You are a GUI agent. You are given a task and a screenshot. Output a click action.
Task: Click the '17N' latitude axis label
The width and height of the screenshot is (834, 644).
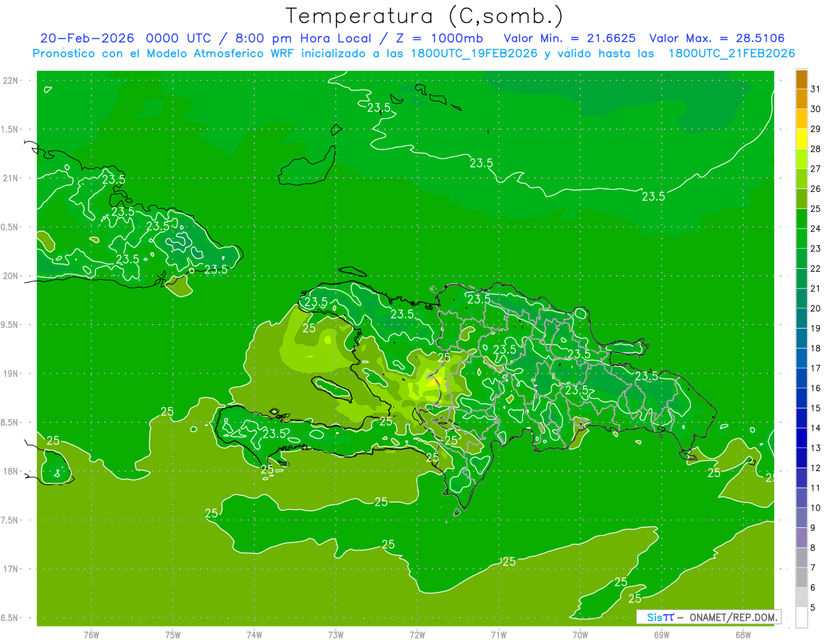10,569
